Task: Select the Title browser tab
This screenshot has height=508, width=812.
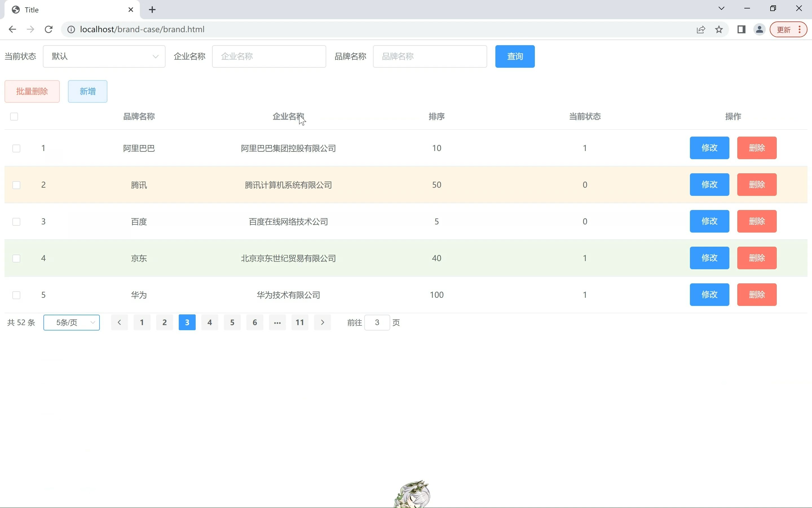Action: [x=72, y=10]
